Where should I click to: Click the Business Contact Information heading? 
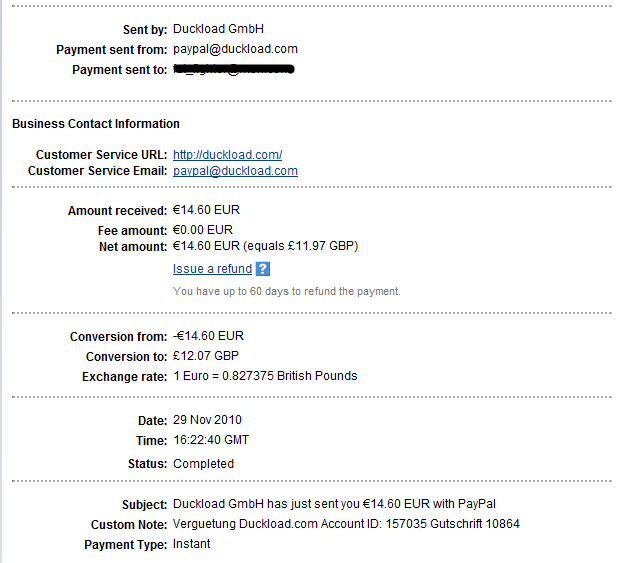pyautogui.click(x=96, y=124)
